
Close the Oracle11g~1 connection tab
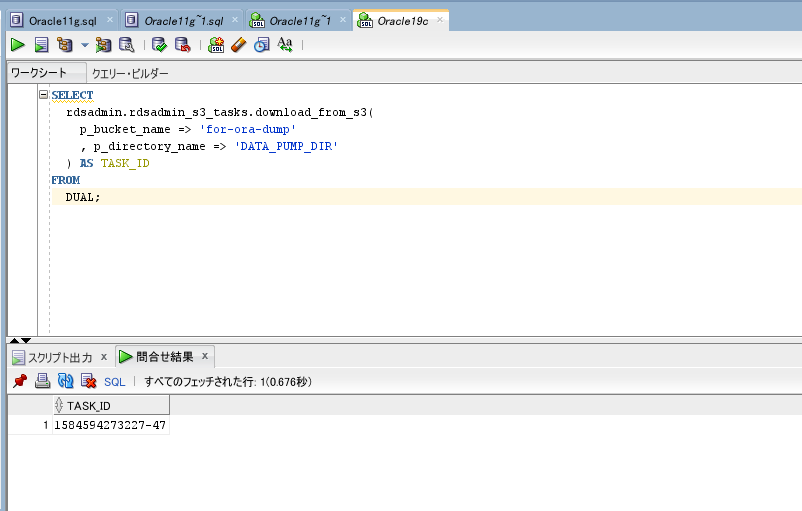[x=343, y=20]
